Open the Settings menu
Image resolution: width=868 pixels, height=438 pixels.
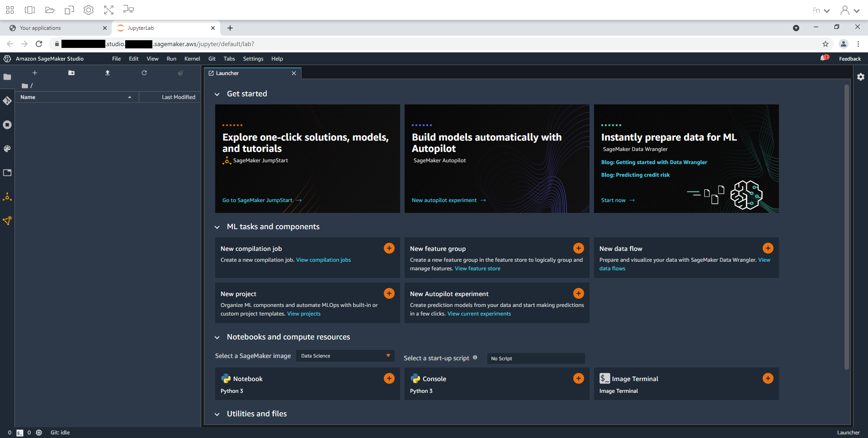253,59
